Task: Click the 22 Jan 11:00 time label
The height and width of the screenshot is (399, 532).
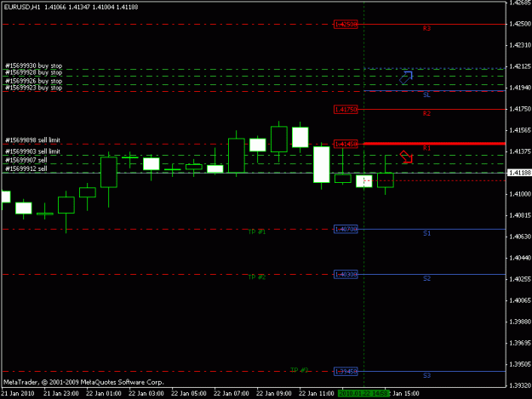Action: [316, 394]
